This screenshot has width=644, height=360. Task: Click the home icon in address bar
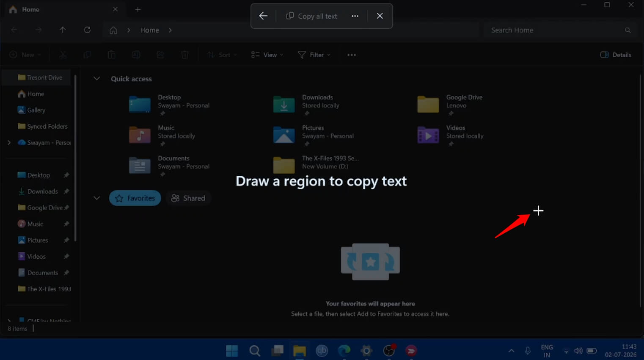point(113,30)
